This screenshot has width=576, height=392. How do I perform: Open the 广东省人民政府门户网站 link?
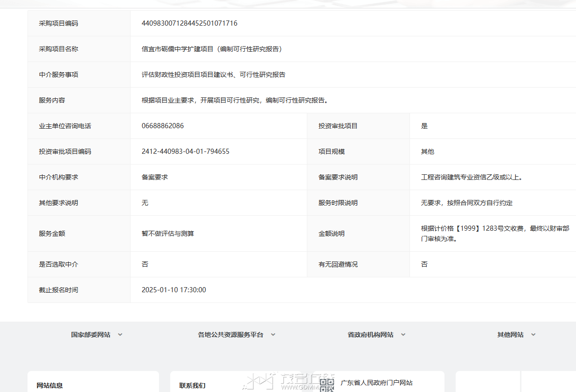[376, 383]
